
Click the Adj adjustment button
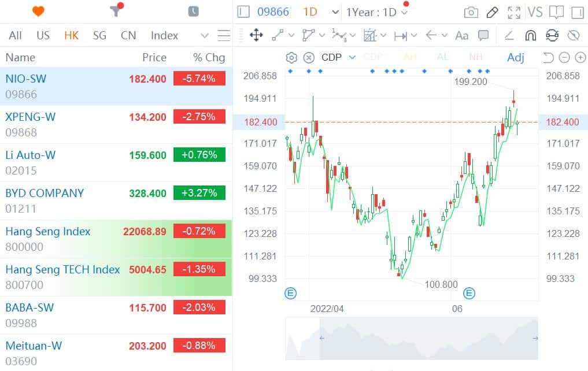pyautogui.click(x=515, y=57)
